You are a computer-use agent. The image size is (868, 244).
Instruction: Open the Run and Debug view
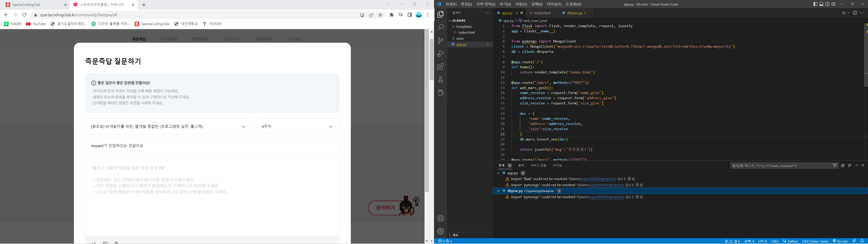click(440, 54)
